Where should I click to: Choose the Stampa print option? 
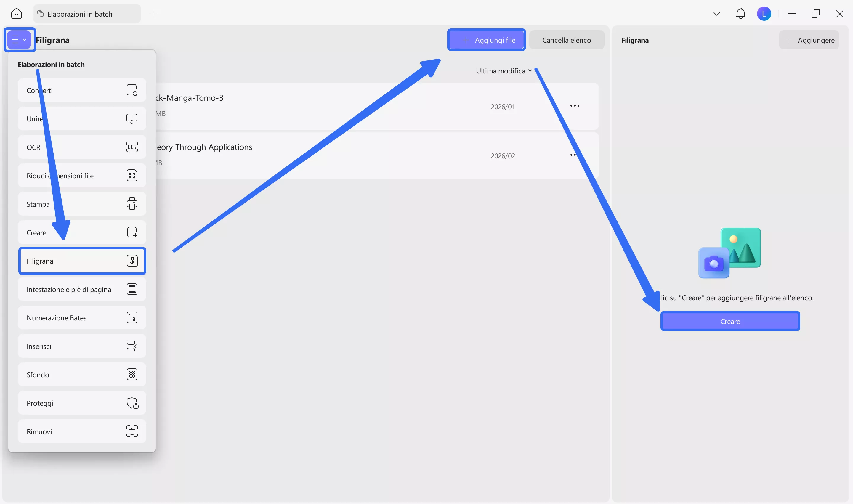coord(82,204)
